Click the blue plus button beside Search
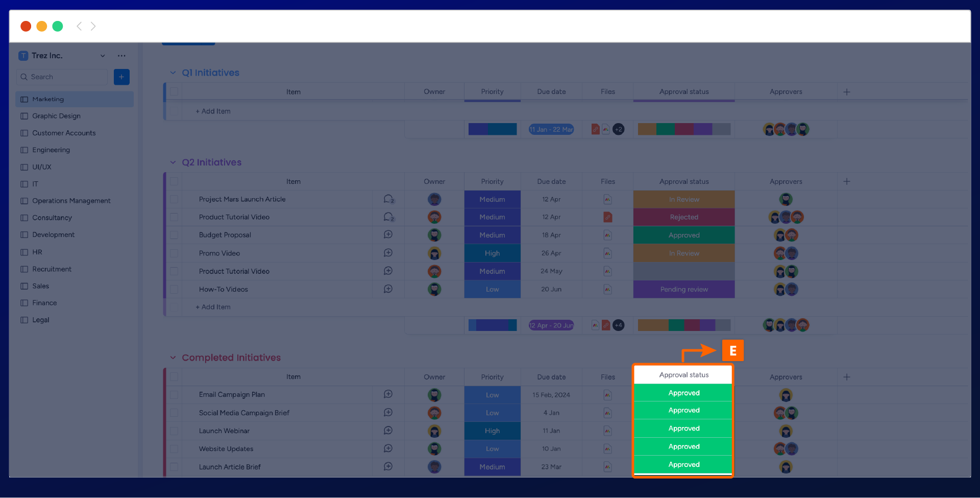 tap(121, 77)
